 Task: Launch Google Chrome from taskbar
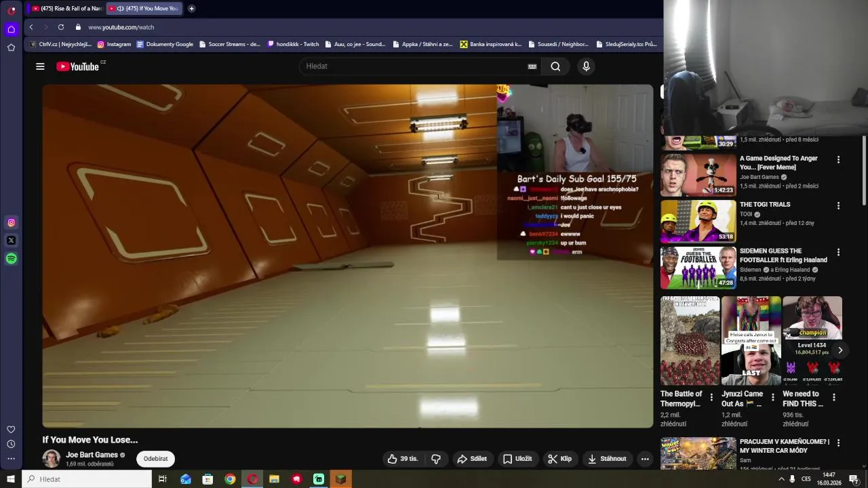(230, 479)
